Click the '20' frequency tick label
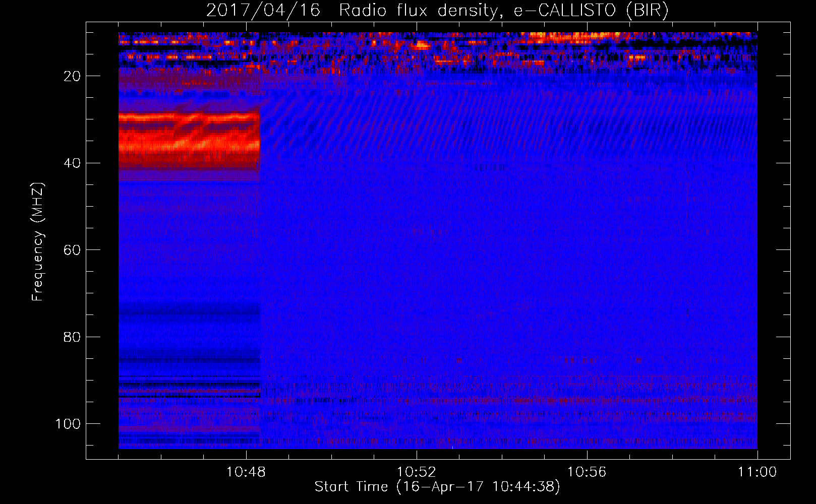 (x=72, y=76)
